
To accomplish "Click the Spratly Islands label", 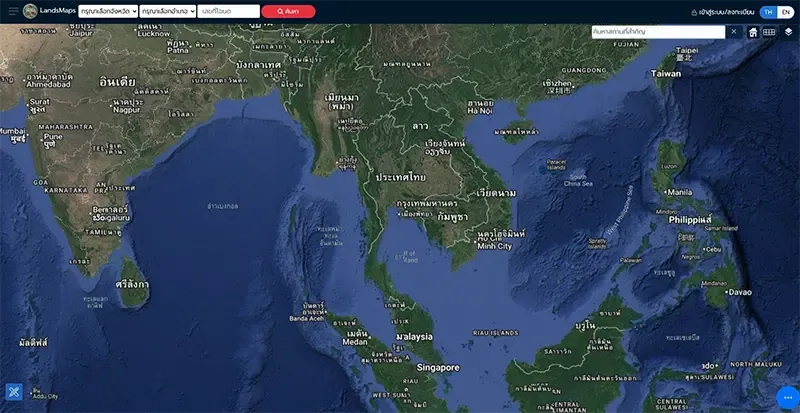I will (x=597, y=243).
